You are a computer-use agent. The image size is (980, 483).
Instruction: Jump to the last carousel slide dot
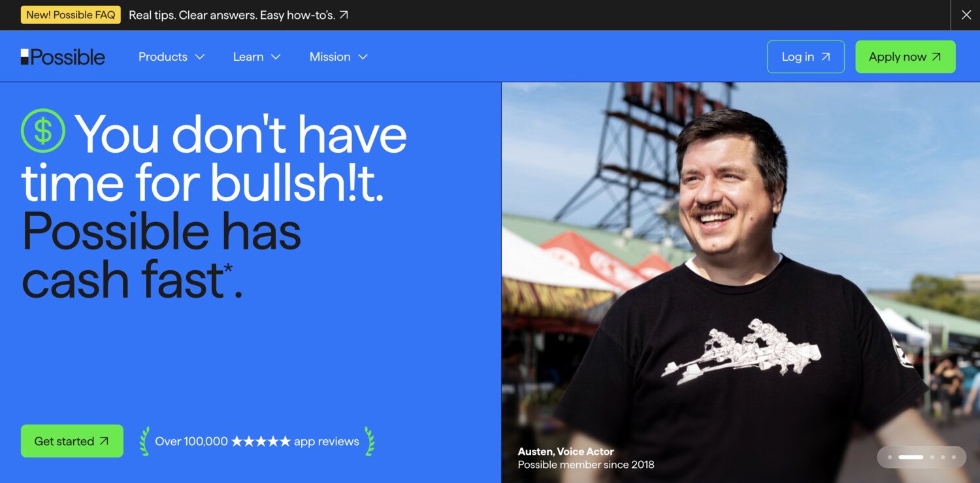[x=954, y=457]
